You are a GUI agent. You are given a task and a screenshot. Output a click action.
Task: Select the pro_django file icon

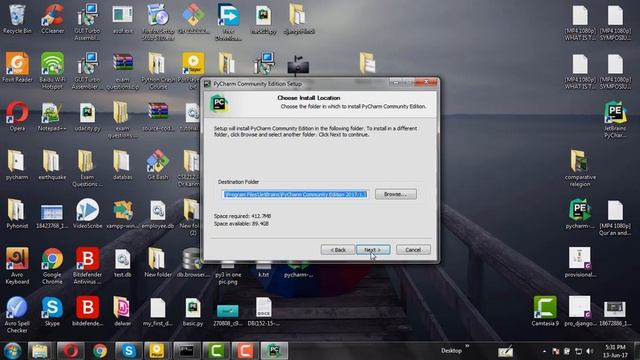580,311
